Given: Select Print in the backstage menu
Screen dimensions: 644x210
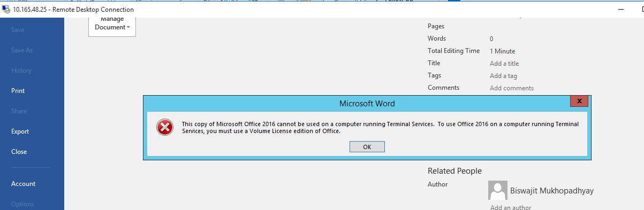Looking at the screenshot, I should point(18,91).
